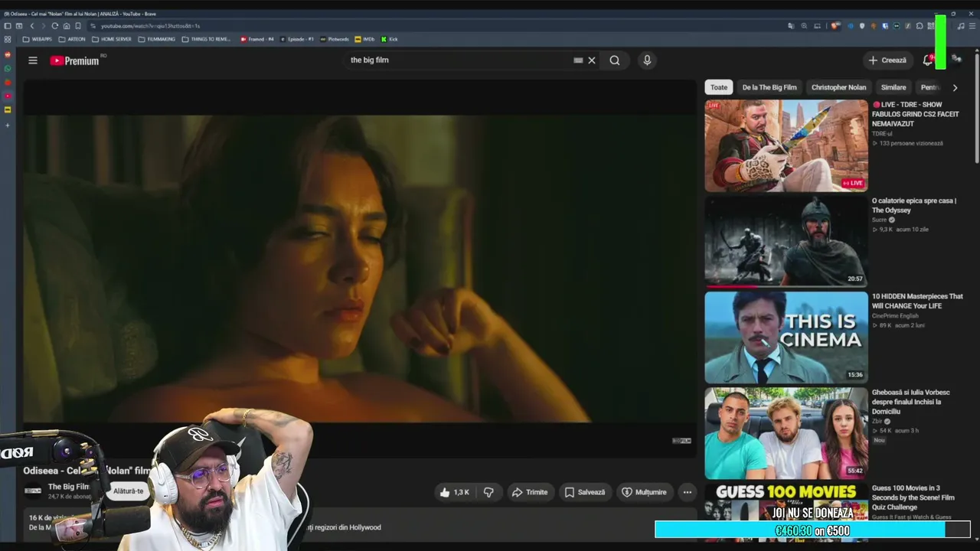This screenshot has width=980, height=551.
Task: Open the WEBAPPS bookmarks folder
Action: point(38,39)
